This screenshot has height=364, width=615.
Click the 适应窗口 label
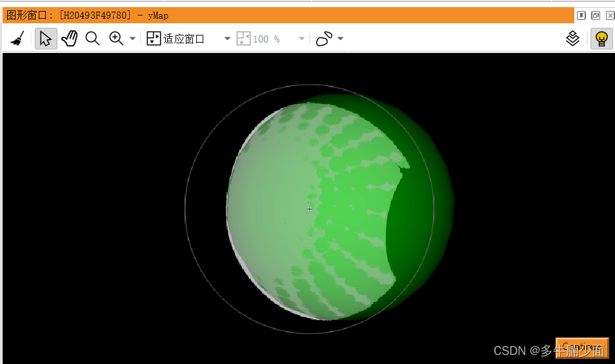[x=184, y=39]
